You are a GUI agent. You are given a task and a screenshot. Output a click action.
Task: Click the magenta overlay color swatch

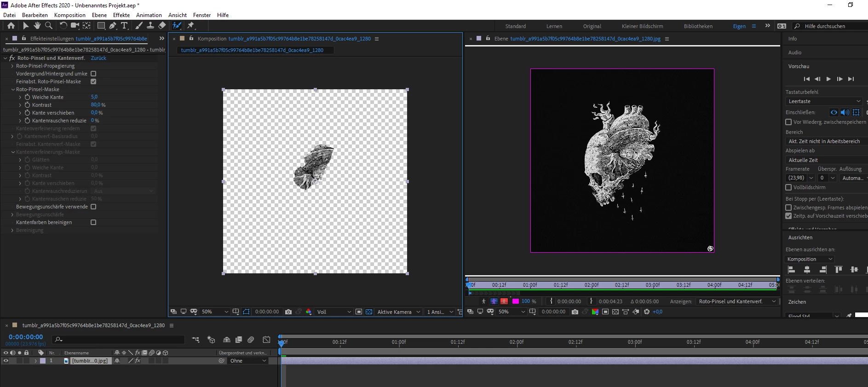(516, 301)
